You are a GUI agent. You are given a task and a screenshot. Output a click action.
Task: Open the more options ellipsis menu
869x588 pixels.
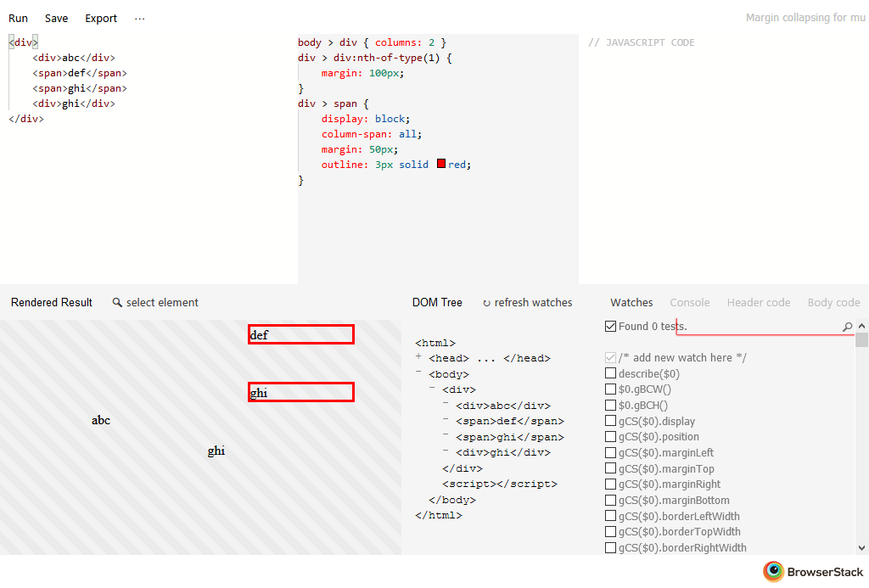click(x=139, y=19)
